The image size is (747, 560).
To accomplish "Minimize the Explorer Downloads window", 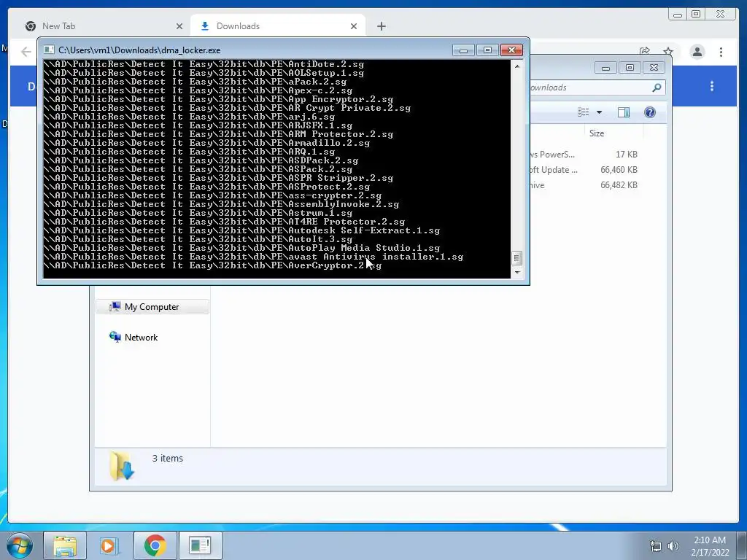I will (605, 68).
